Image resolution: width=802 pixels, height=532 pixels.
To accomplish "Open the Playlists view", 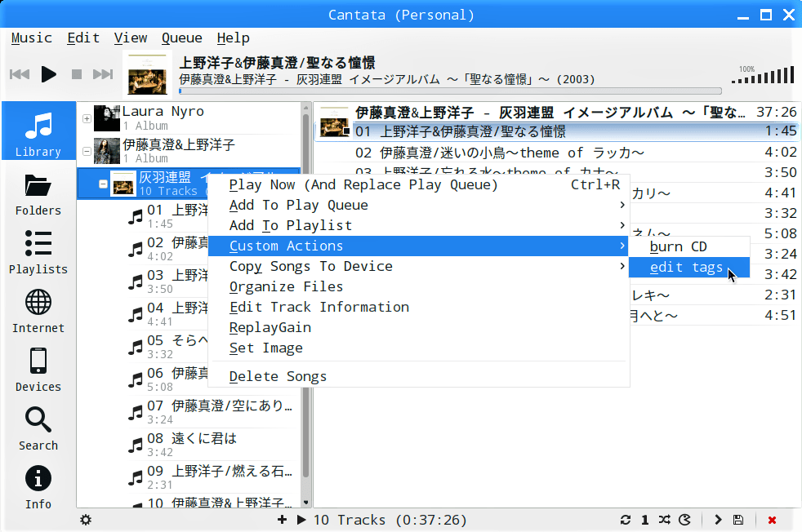I will [x=38, y=253].
